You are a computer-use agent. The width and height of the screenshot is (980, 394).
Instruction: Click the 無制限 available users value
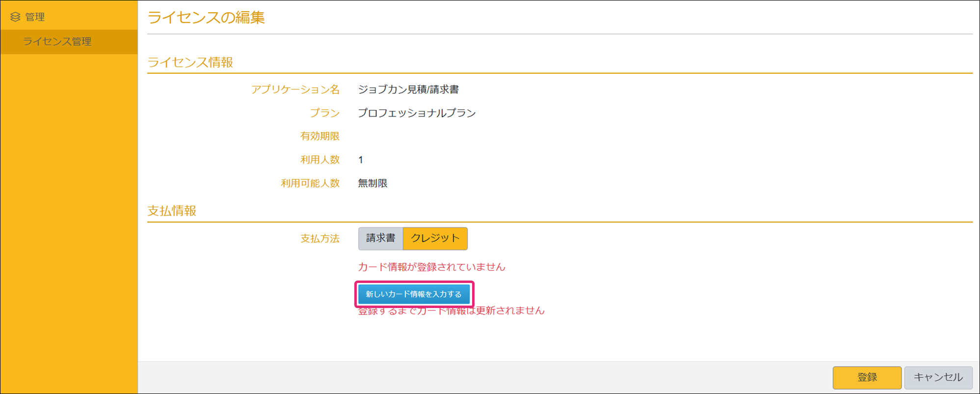[372, 183]
